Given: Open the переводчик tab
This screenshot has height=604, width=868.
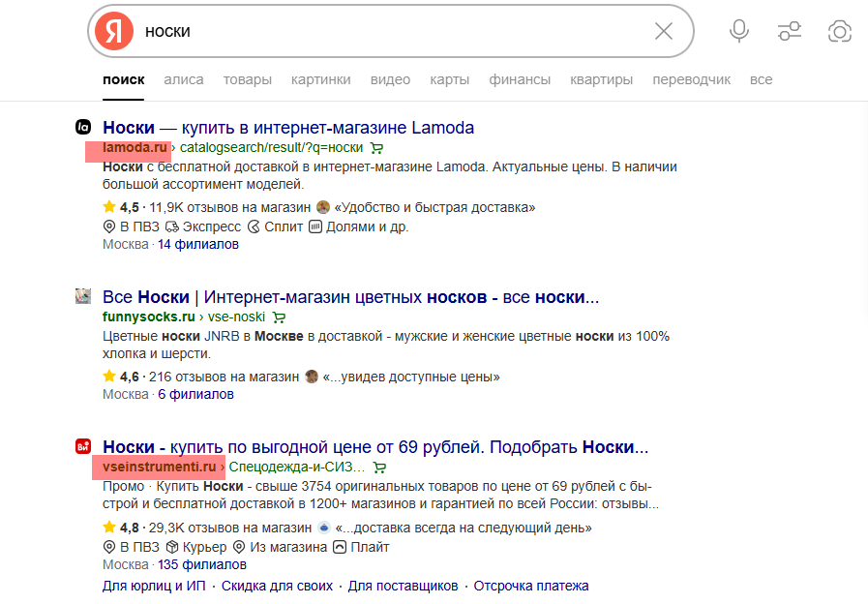Looking at the screenshot, I should 692,79.
